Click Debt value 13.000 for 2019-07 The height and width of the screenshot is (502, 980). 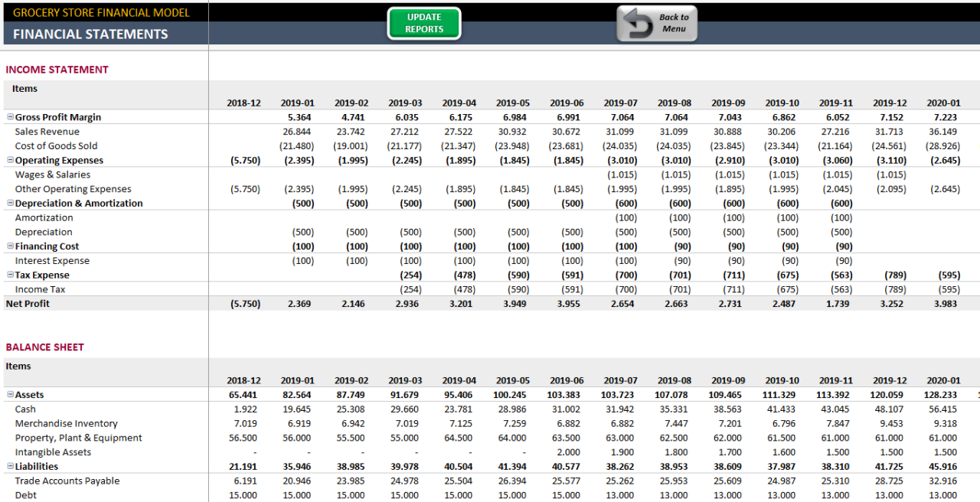coord(620,495)
